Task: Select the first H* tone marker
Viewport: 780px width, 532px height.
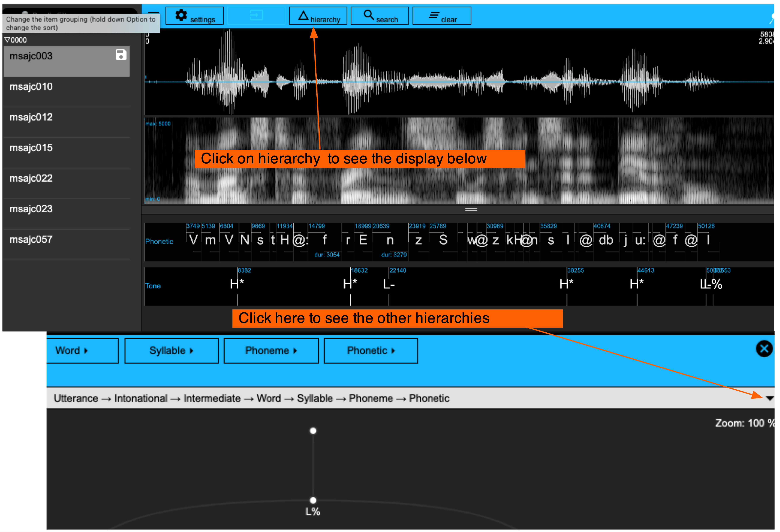Action: pos(237,284)
